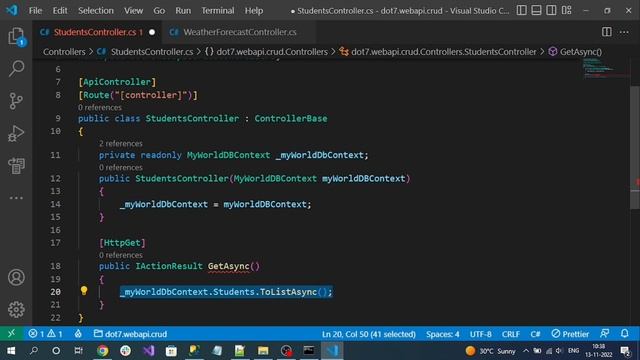Open the Search view in activity bar

click(x=16, y=68)
